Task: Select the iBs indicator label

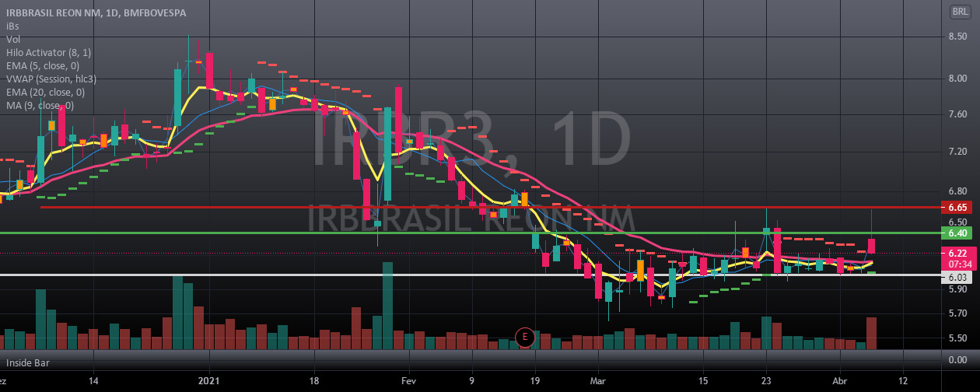Action: 12,26
